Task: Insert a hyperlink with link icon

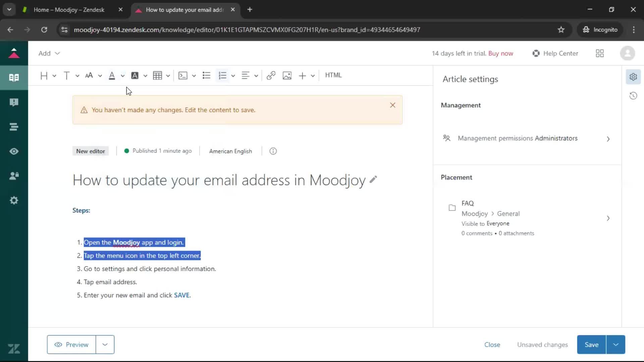Action: 271,75
